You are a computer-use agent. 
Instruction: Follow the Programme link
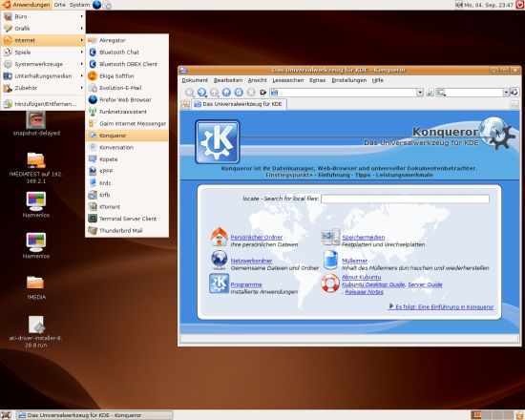[246, 284]
